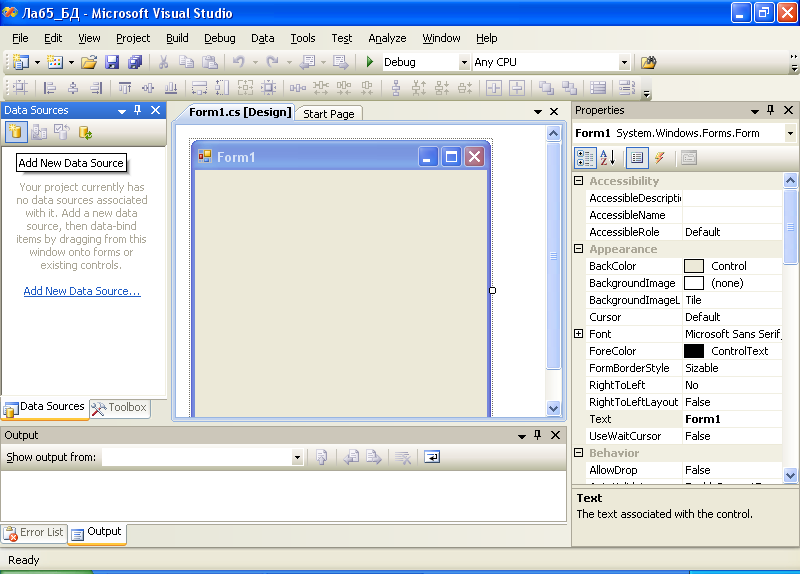Click the Find in Files toolbar icon
Screen dimensions: 800x574
pyautogui.click(x=648, y=62)
